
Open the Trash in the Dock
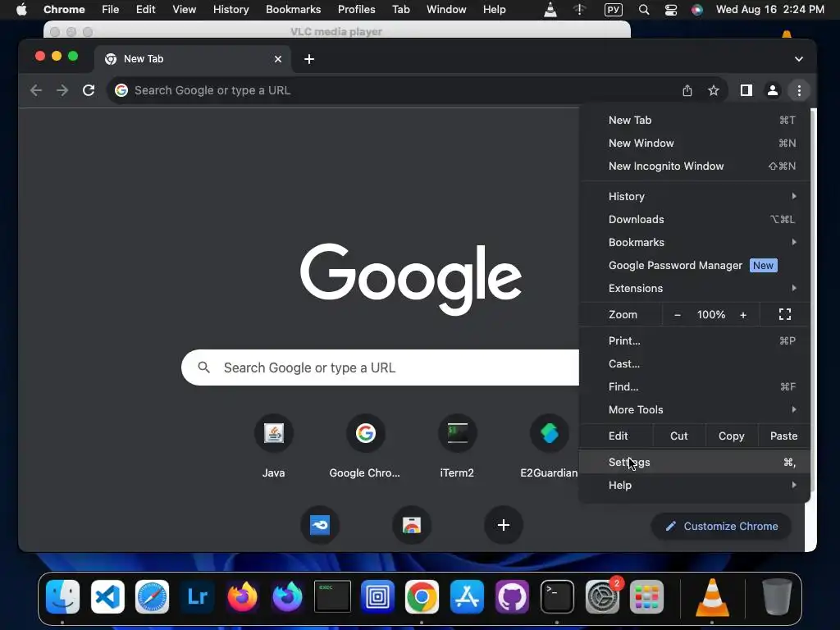click(x=777, y=596)
